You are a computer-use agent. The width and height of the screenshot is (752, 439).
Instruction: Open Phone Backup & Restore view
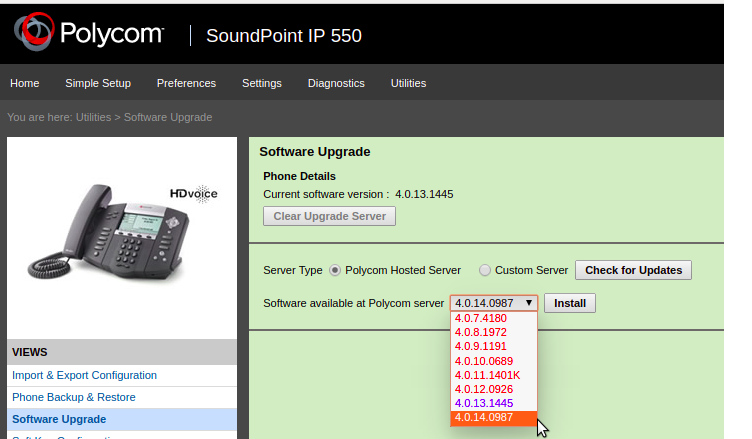pos(74,397)
